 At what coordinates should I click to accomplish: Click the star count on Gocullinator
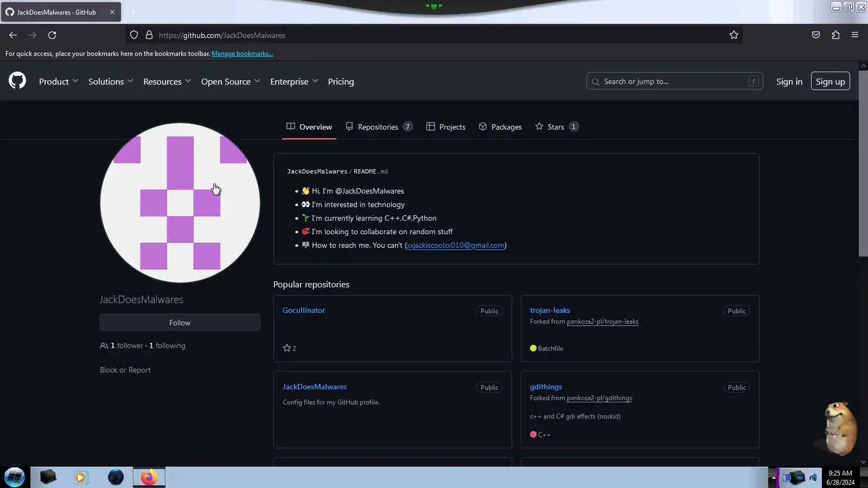point(290,348)
